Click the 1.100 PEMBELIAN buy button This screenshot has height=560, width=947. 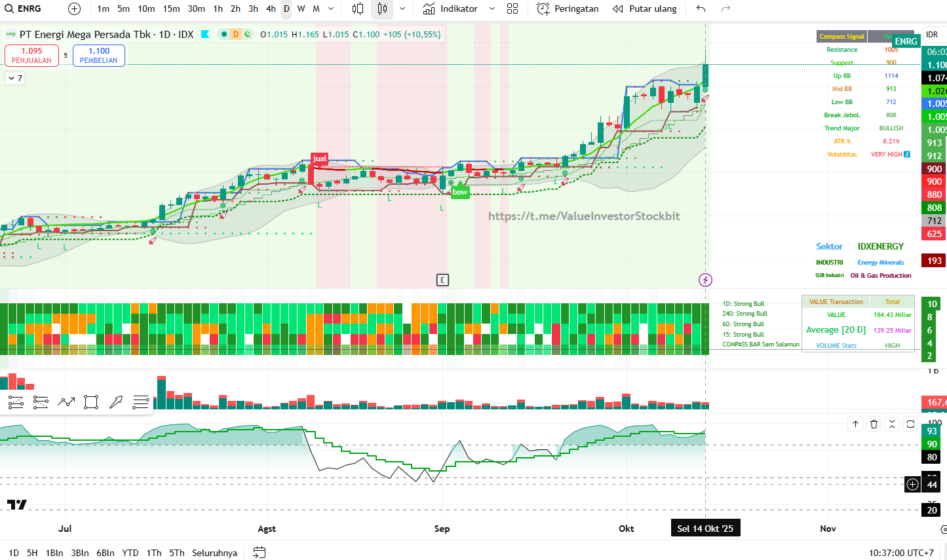99,56
